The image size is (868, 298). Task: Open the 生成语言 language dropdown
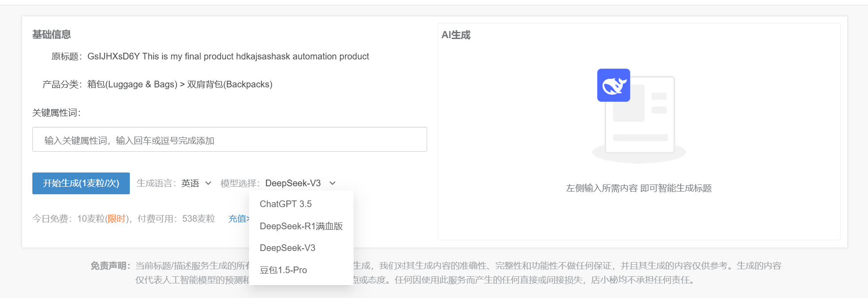(195, 183)
